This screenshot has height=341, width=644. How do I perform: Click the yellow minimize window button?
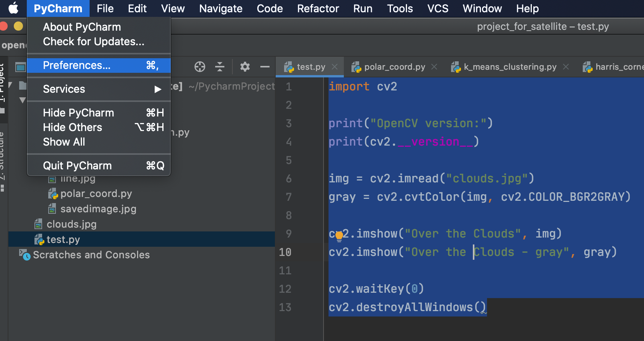[x=18, y=26]
